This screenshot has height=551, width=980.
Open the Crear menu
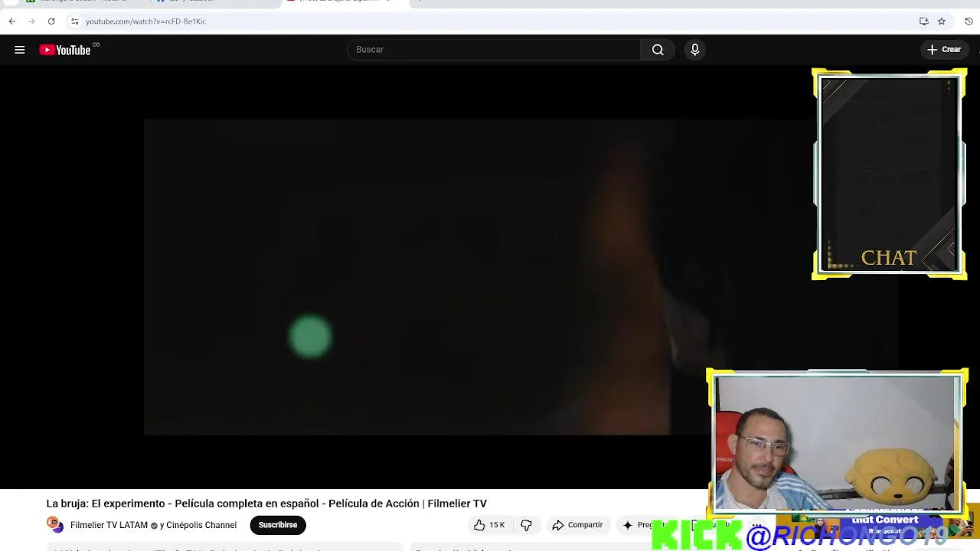tap(943, 50)
